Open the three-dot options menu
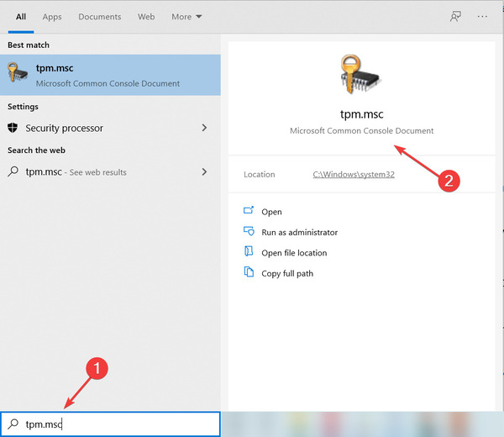 pos(482,17)
